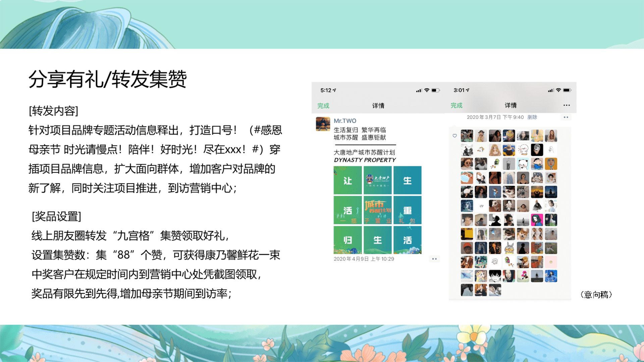The height and width of the screenshot is (362, 644).
Task: Click the 详情 title in the 3:01 screen
Action: [511, 105]
